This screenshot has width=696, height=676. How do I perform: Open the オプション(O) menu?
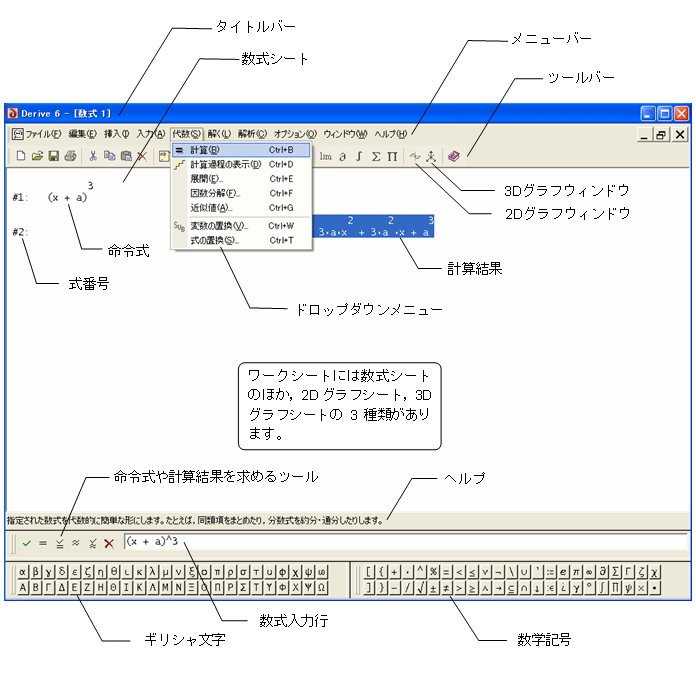coord(295,134)
